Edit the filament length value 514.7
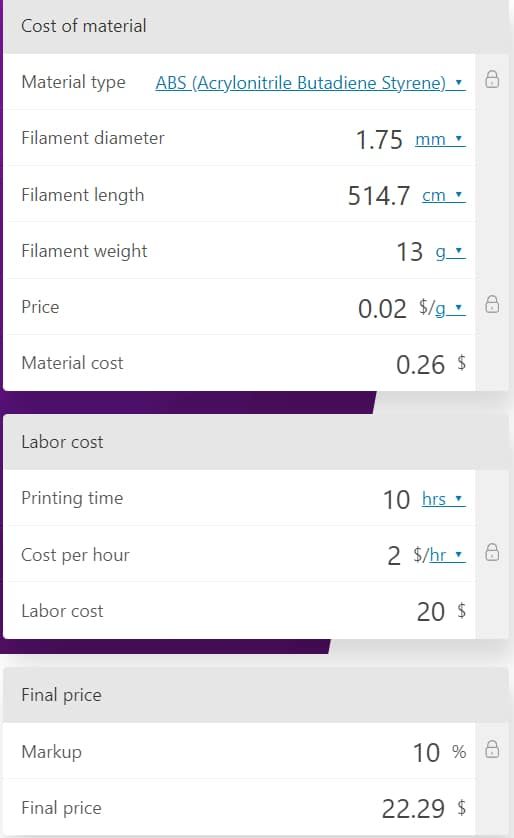This screenshot has height=838, width=514. point(379,196)
